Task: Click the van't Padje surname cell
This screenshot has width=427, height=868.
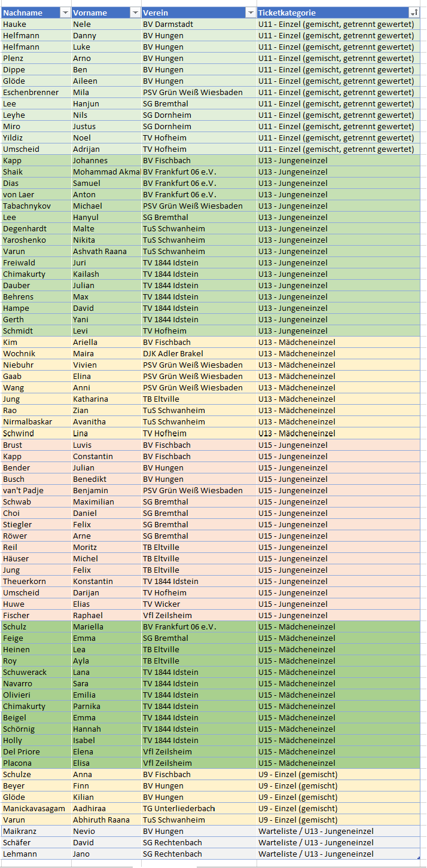Action: [36, 490]
